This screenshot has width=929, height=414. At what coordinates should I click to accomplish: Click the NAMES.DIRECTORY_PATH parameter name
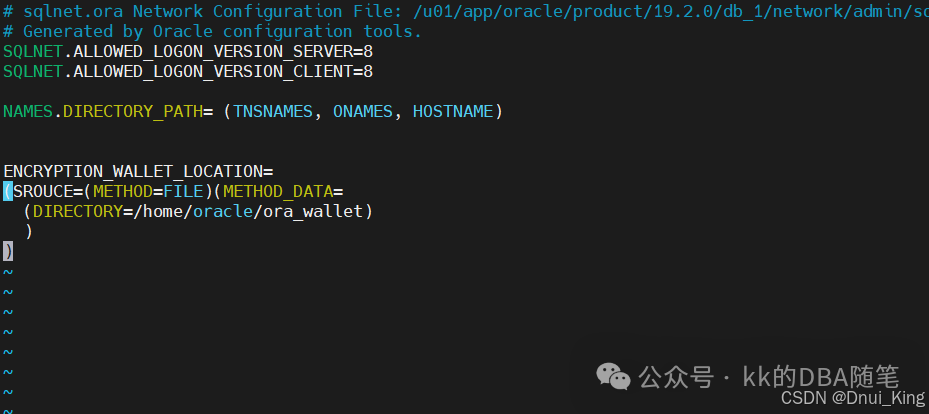(x=103, y=111)
